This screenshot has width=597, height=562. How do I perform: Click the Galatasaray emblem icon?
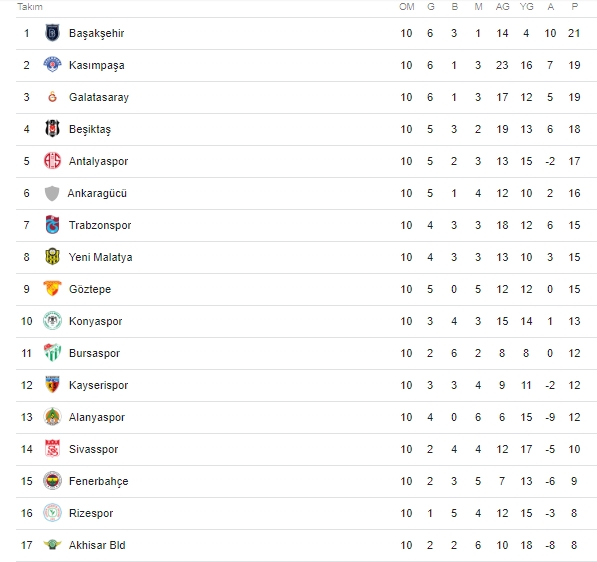[x=52, y=97]
